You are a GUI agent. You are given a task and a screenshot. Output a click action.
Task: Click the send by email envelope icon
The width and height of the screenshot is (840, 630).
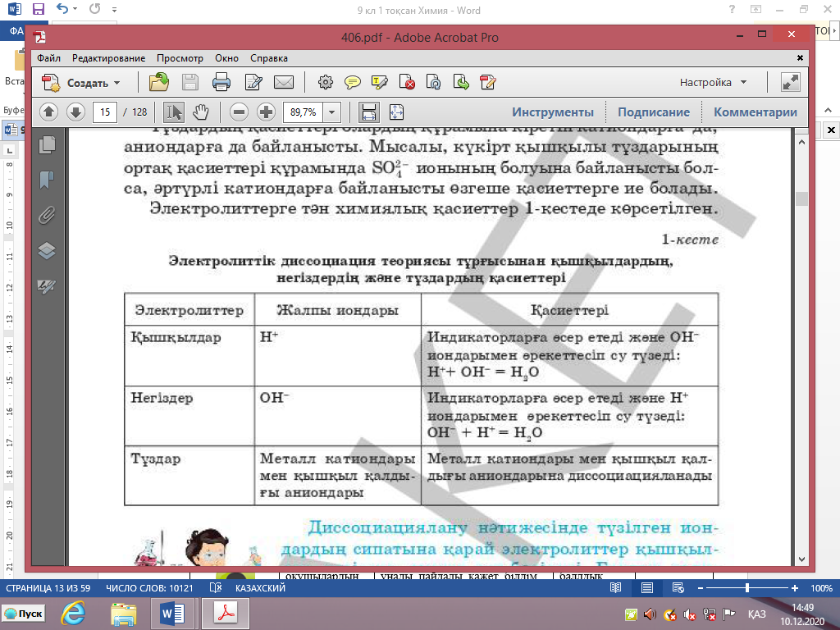tap(283, 83)
